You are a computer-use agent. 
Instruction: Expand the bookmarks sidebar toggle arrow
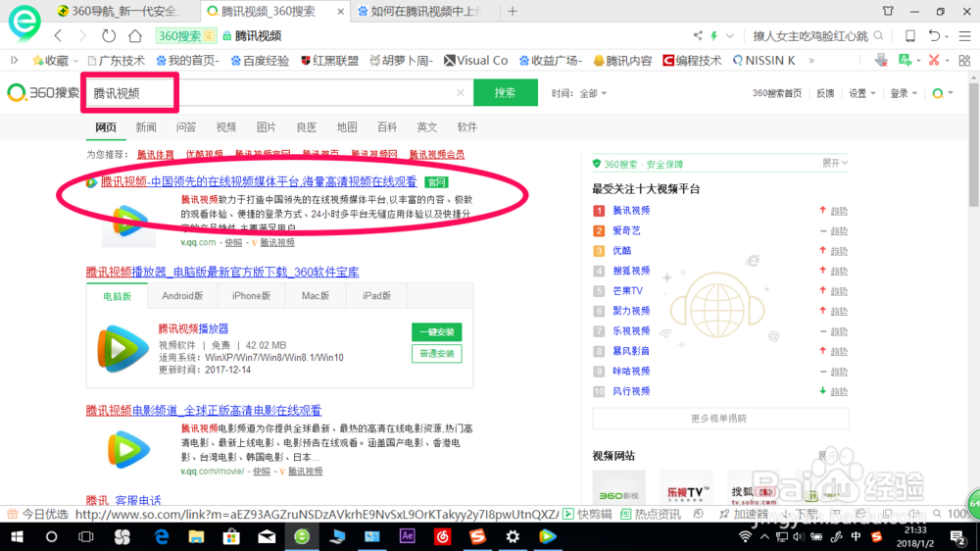(x=15, y=60)
